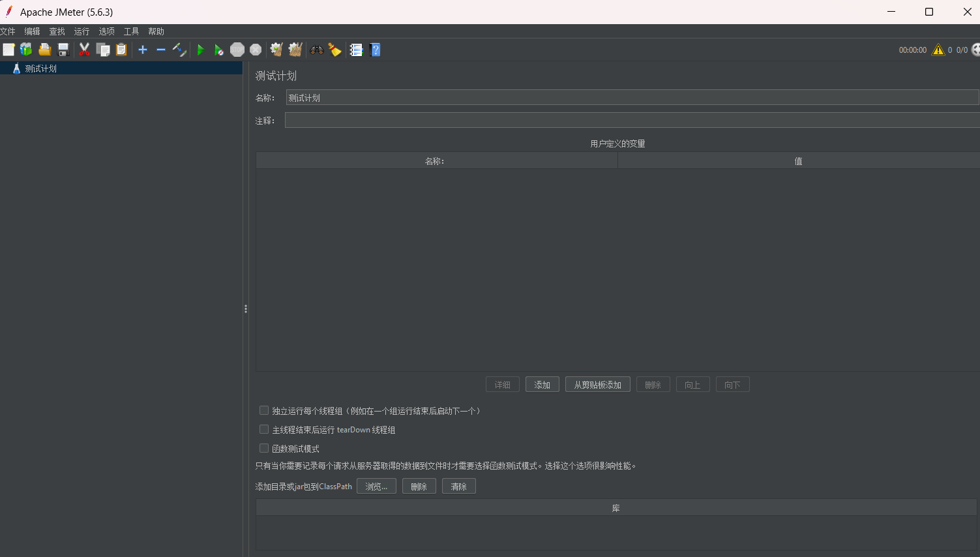Save the test plan with disk icon
The image size is (980, 557).
pos(63,50)
